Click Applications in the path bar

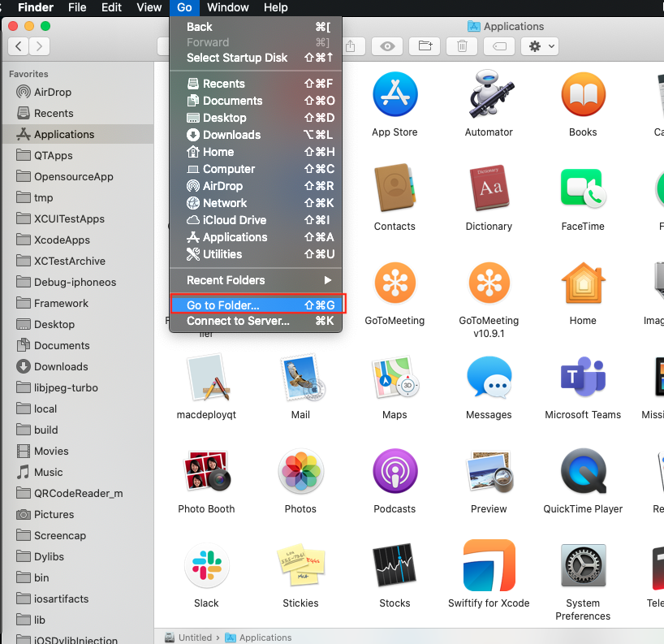click(x=258, y=638)
